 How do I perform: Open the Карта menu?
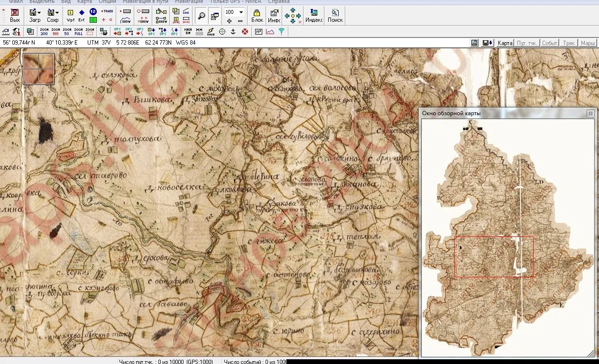pos(84,1)
